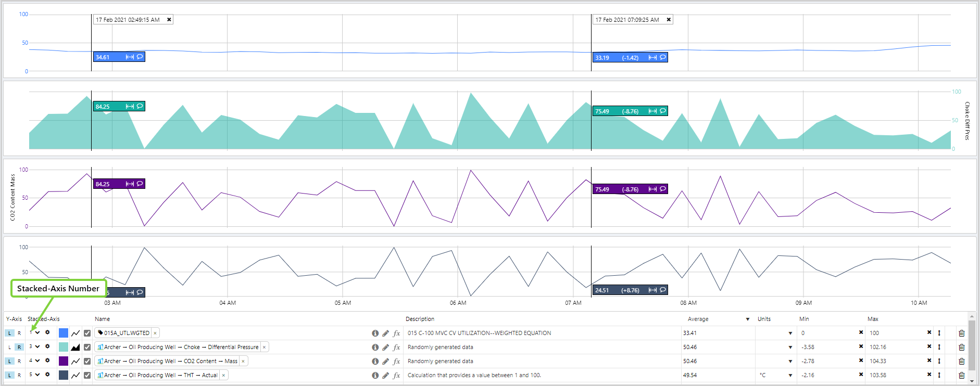Switch the Choke row Y-axis to L
The width and height of the screenshot is (980, 386).
[9, 347]
